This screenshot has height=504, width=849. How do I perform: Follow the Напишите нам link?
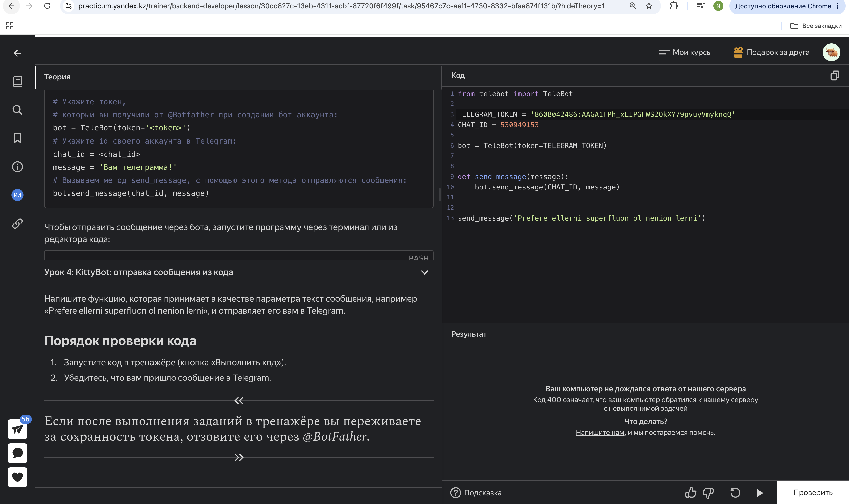(x=600, y=433)
